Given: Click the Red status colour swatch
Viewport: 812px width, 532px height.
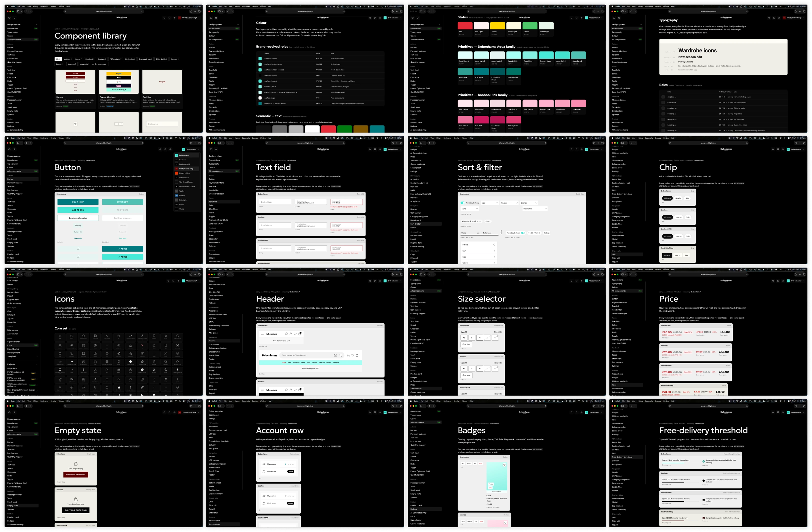Looking at the screenshot, I should [x=465, y=25].
